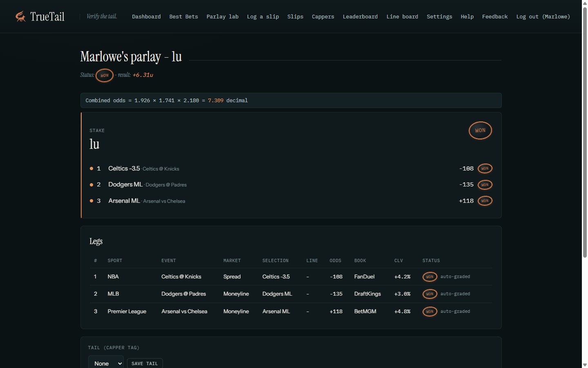The width and height of the screenshot is (588, 368).
Task: Click the SPORT column header
Action: point(115,260)
